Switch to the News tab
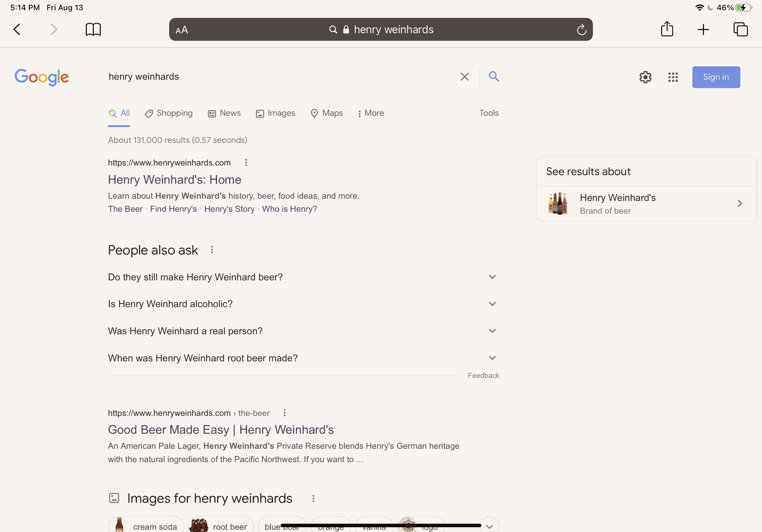Screen dimensions: 762x532 point(224,114)
